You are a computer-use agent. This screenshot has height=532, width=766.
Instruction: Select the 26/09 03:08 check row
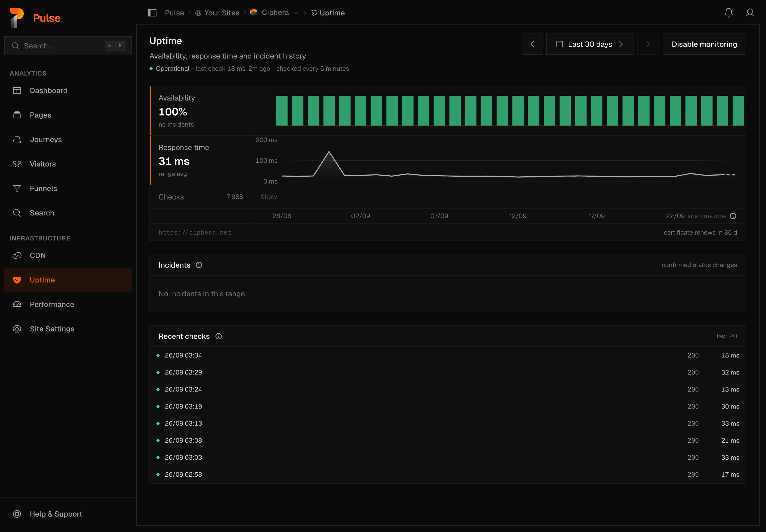click(x=448, y=440)
